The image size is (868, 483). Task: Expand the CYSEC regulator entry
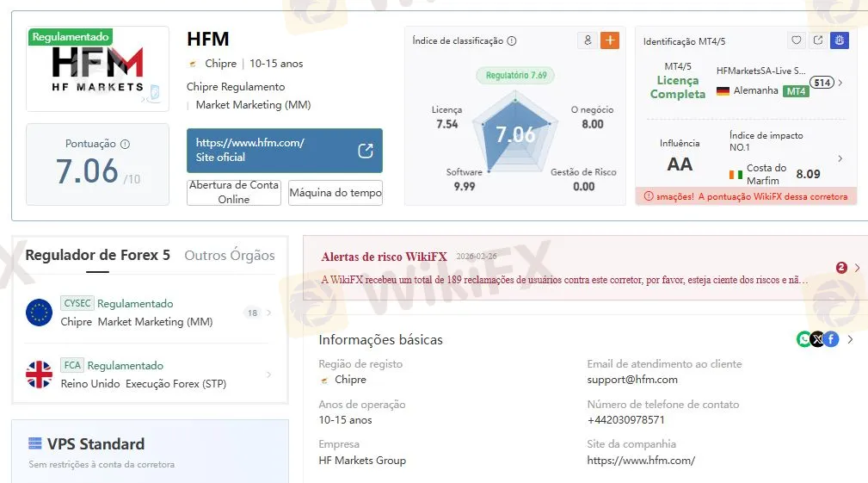[268, 313]
